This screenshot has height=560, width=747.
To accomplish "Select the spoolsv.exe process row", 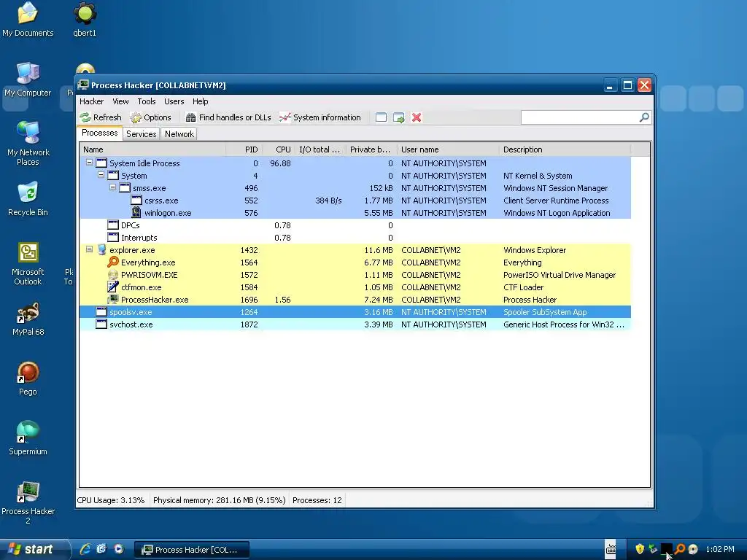I will [355, 312].
